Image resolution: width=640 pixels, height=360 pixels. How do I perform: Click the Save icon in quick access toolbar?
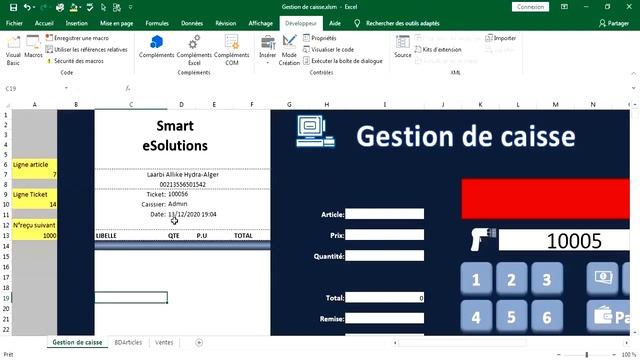coord(13,7)
